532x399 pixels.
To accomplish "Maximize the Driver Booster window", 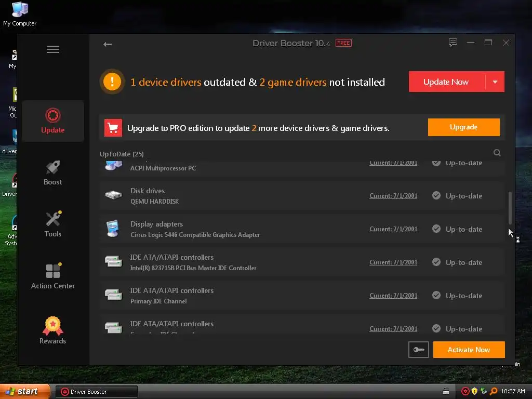I will coord(488,43).
